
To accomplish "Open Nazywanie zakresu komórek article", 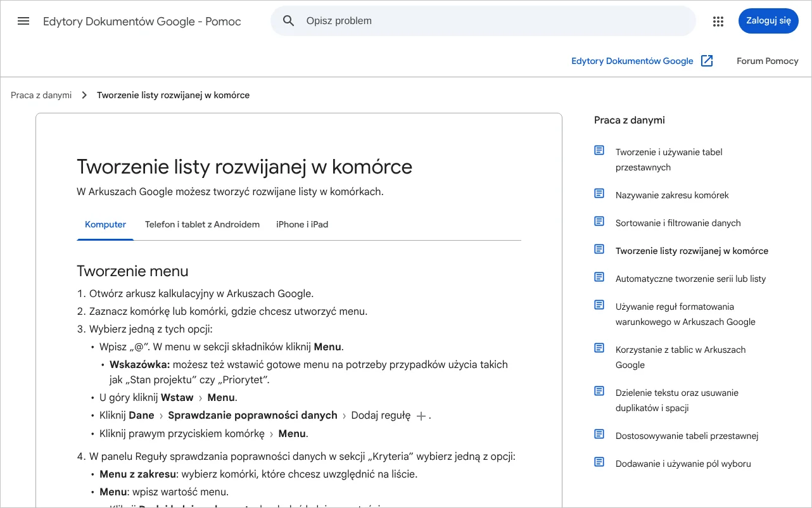I will point(672,195).
